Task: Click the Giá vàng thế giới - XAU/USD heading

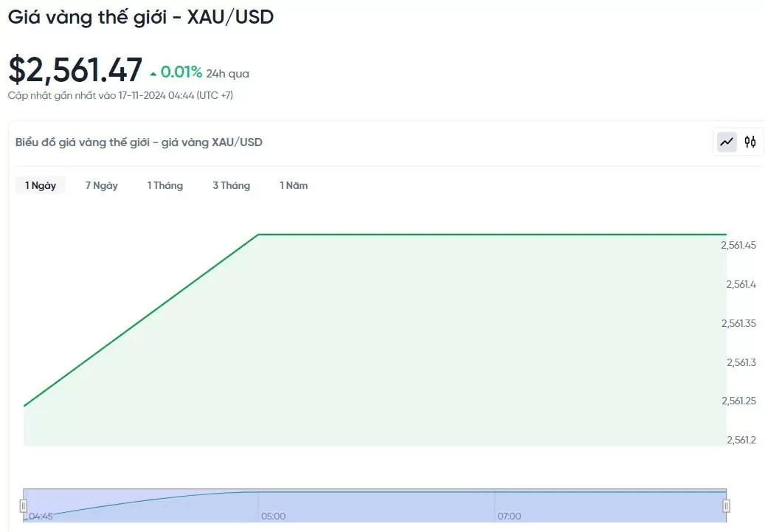Action: pyautogui.click(x=140, y=17)
